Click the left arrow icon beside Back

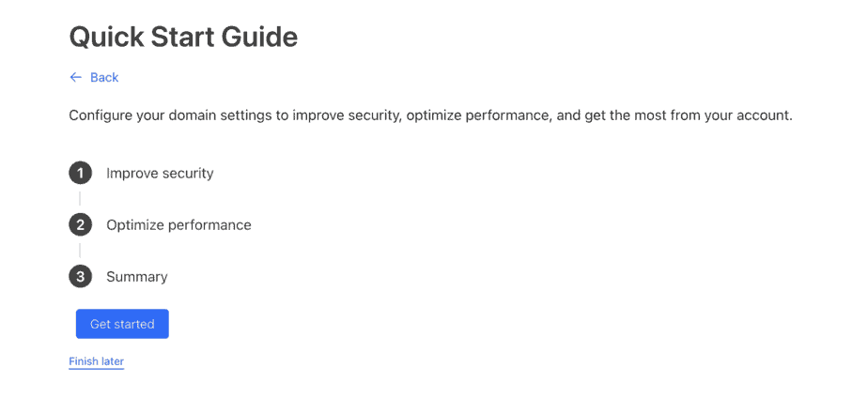[x=75, y=77]
